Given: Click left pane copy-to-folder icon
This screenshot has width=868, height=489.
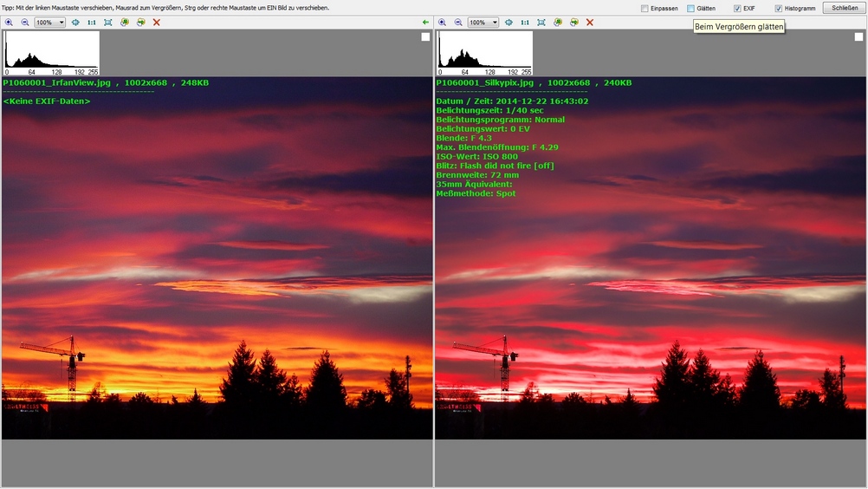Looking at the screenshot, I should tap(125, 23).
